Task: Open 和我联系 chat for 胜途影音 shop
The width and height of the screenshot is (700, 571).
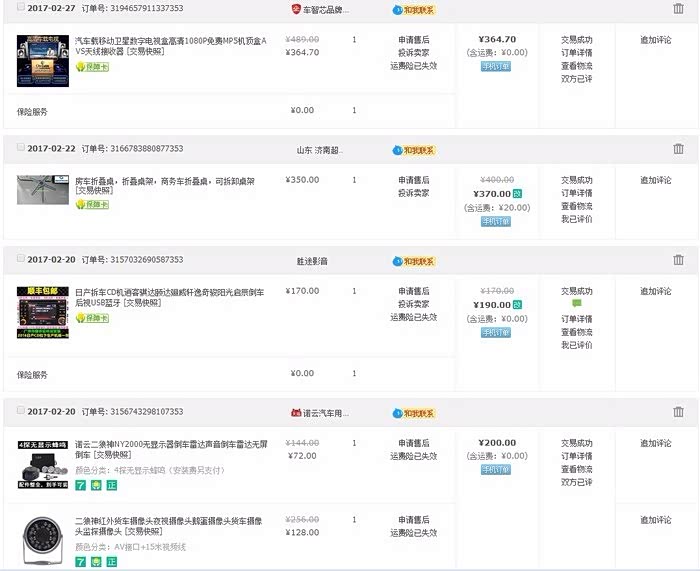Action: click(x=414, y=259)
